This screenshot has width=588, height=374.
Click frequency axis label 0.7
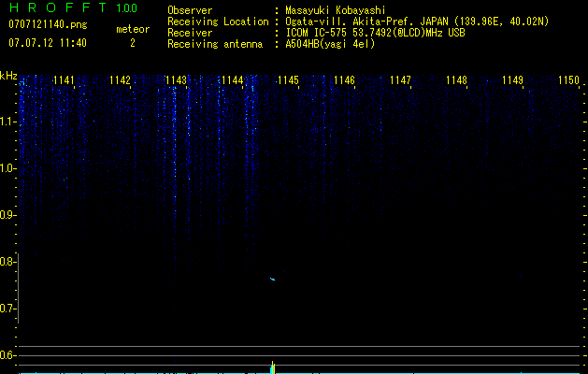pyautogui.click(x=7, y=309)
